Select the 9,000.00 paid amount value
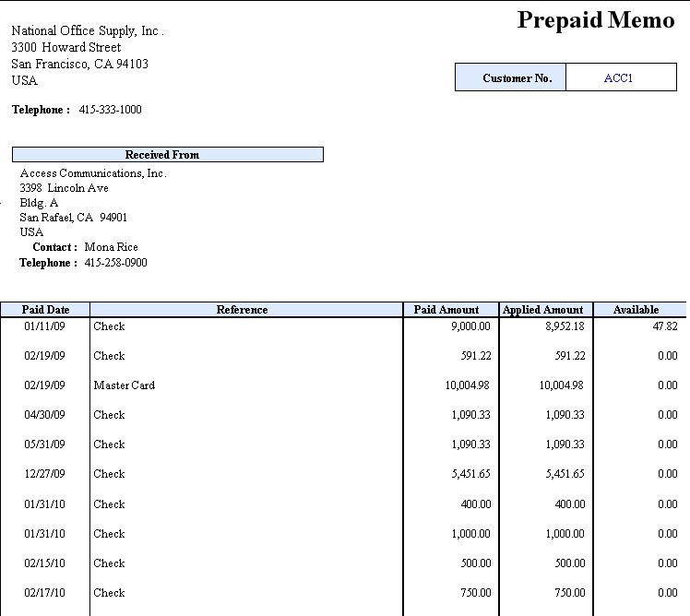Image resolution: width=690 pixels, height=616 pixels. pos(470,326)
